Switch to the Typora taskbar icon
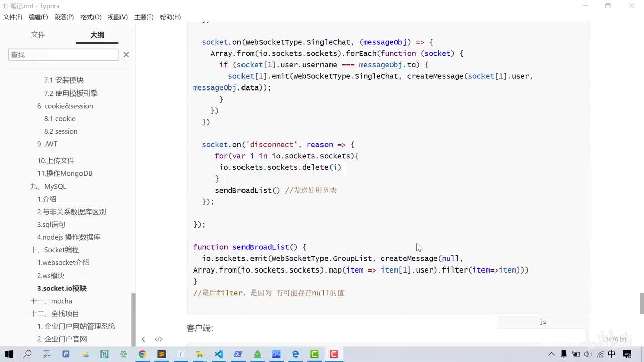This screenshot has height=362, width=644. 181,354
